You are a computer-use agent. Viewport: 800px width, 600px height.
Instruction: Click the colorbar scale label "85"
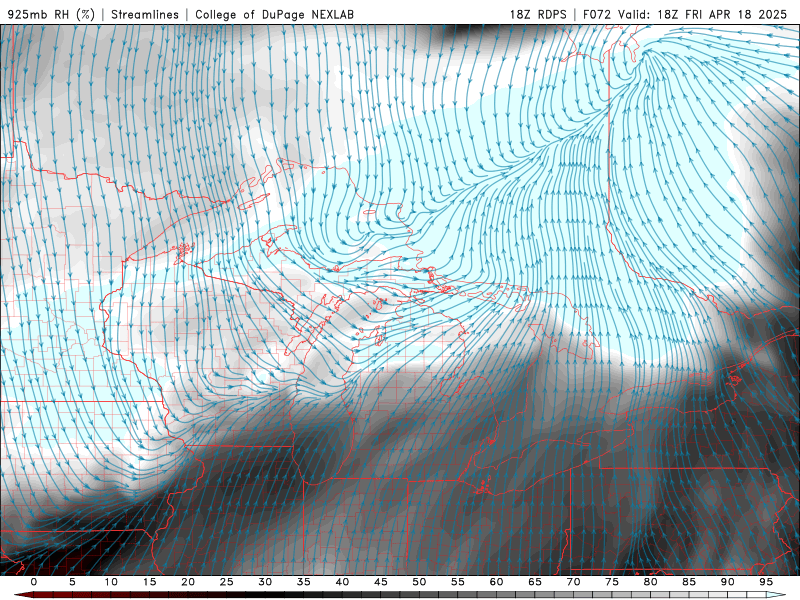tap(689, 582)
